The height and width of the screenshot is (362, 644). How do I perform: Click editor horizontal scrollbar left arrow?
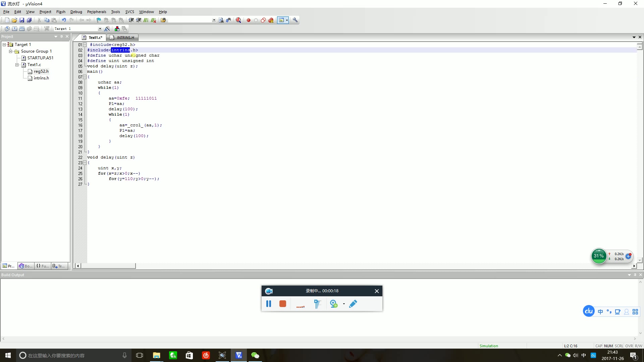click(78, 266)
